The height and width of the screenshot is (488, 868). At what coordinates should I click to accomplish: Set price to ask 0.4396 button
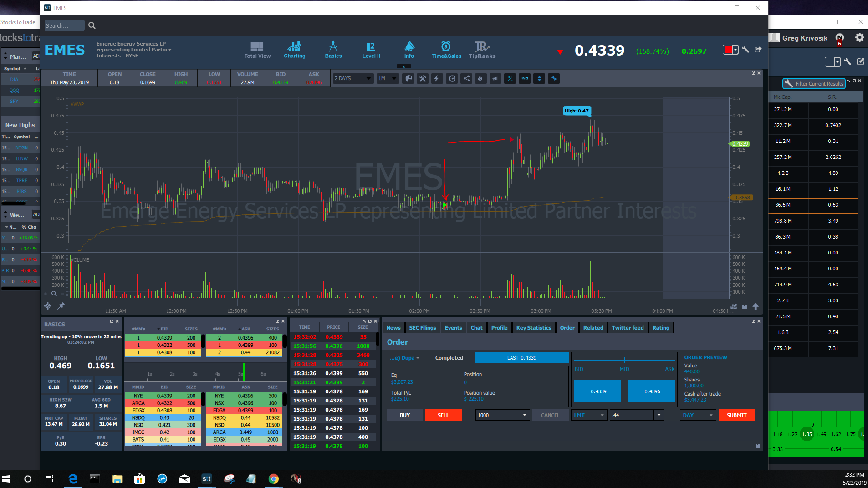(652, 391)
